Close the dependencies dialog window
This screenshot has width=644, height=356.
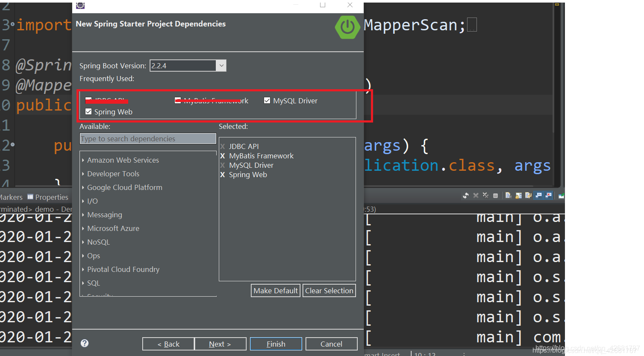[x=350, y=5]
